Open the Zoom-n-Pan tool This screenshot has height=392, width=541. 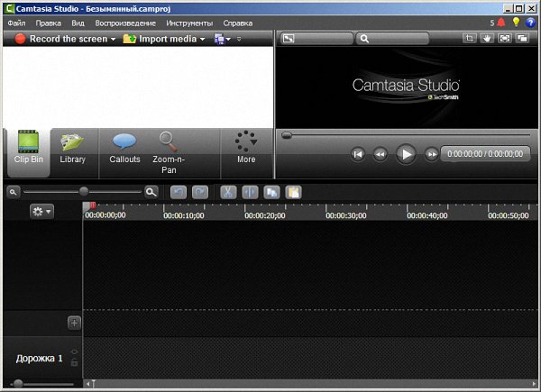[168, 148]
